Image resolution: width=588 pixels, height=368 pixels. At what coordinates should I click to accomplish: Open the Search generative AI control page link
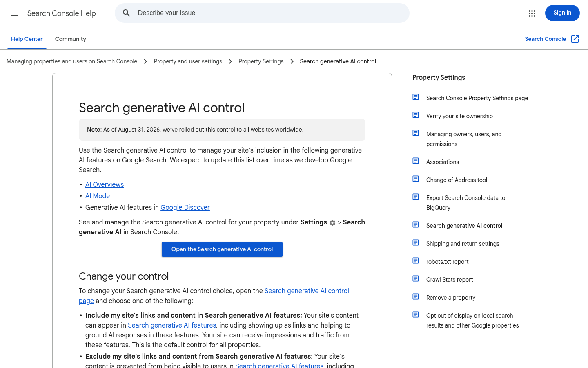coord(307,291)
